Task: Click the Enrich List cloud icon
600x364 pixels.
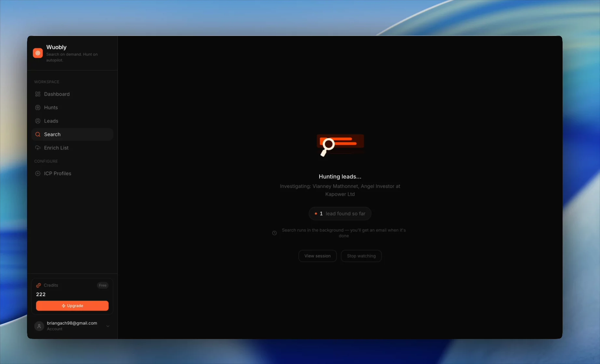Action: pyautogui.click(x=38, y=148)
